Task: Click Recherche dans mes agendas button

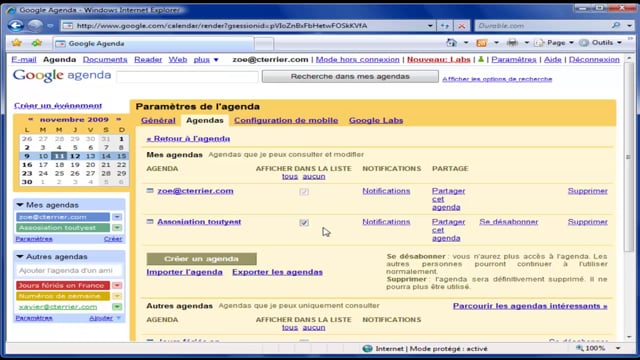Action: 350,76
